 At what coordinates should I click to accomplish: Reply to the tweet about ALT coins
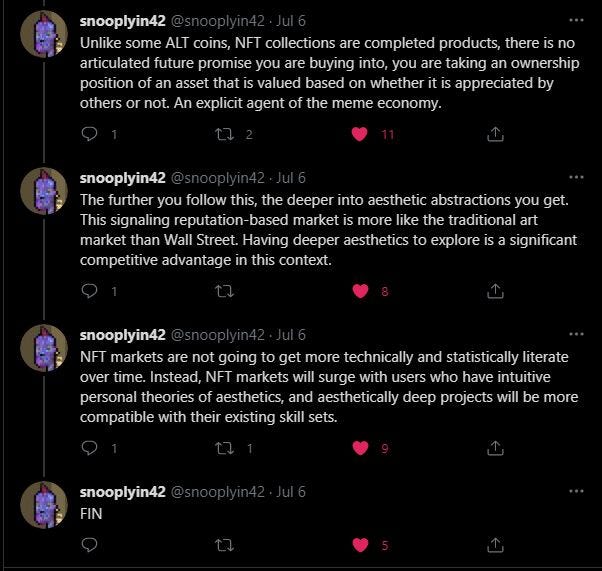pos(89,134)
